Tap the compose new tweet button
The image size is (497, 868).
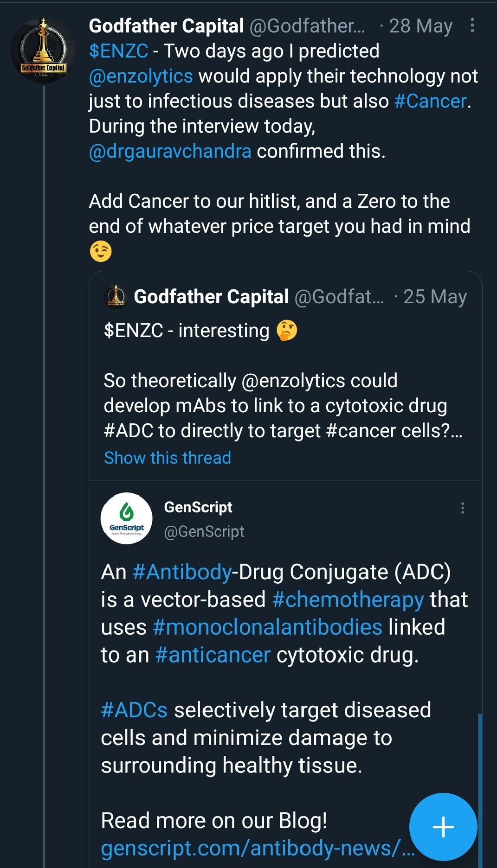(x=443, y=827)
